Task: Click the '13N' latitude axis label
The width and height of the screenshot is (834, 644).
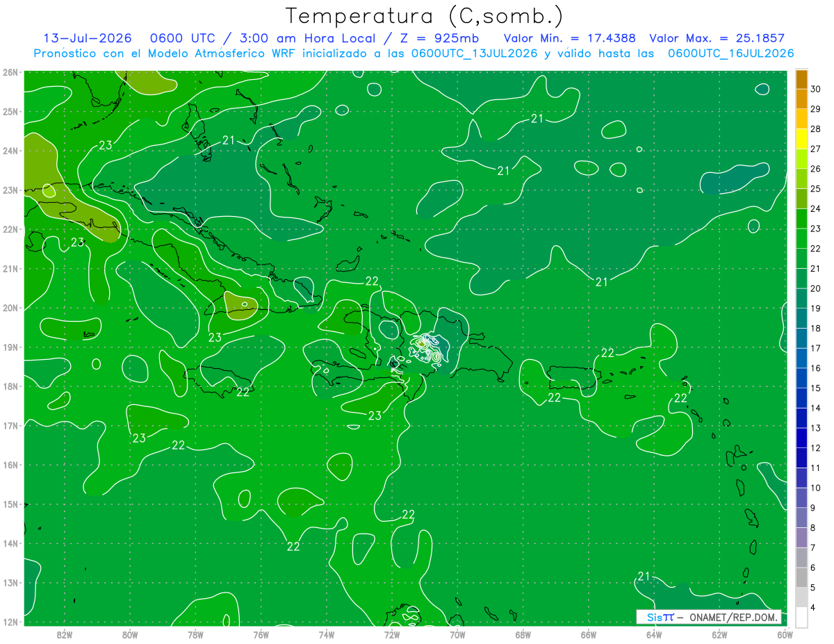Action: [x=10, y=583]
